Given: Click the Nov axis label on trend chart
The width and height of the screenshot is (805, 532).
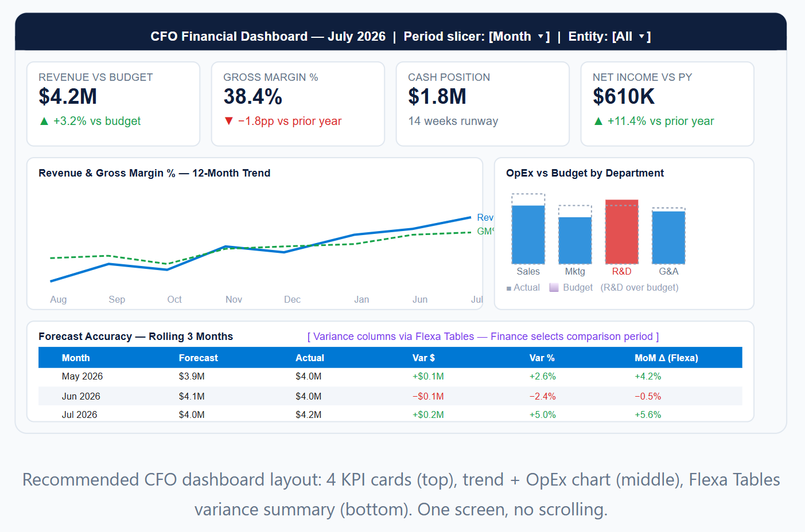Looking at the screenshot, I should (234, 299).
